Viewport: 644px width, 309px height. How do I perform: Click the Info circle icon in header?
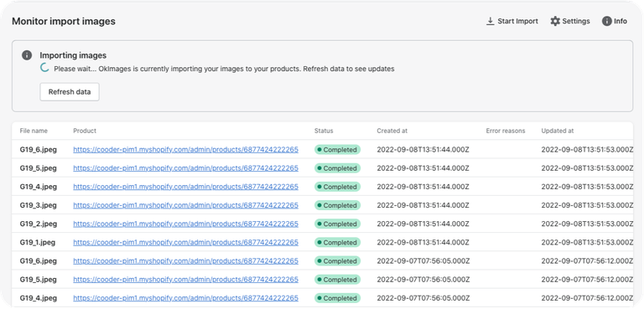pyautogui.click(x=606, y=21)
